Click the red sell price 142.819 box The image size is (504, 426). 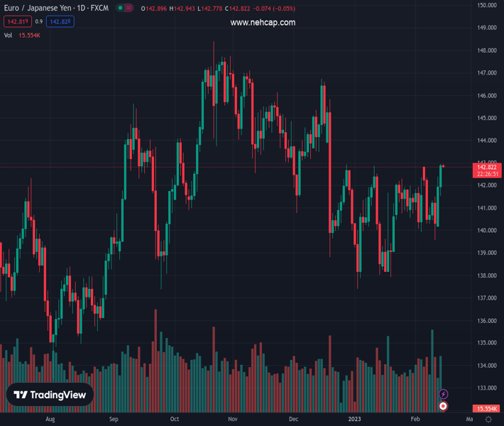tap(17, 22)
